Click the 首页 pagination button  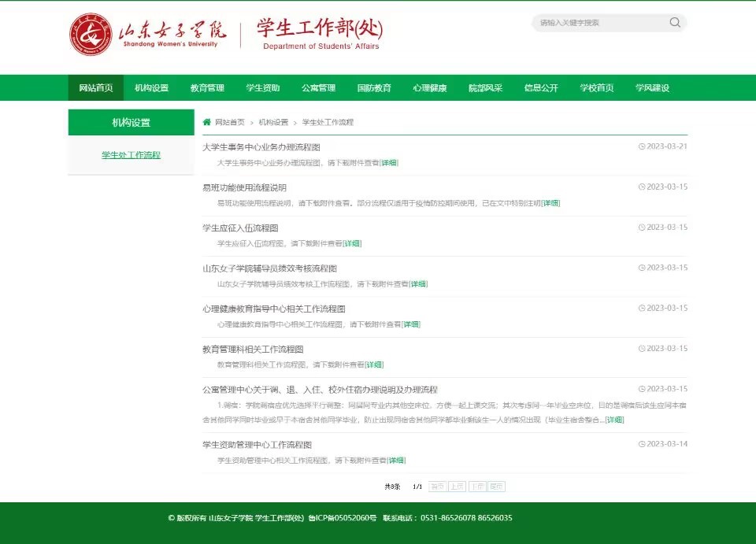(437, 487)
